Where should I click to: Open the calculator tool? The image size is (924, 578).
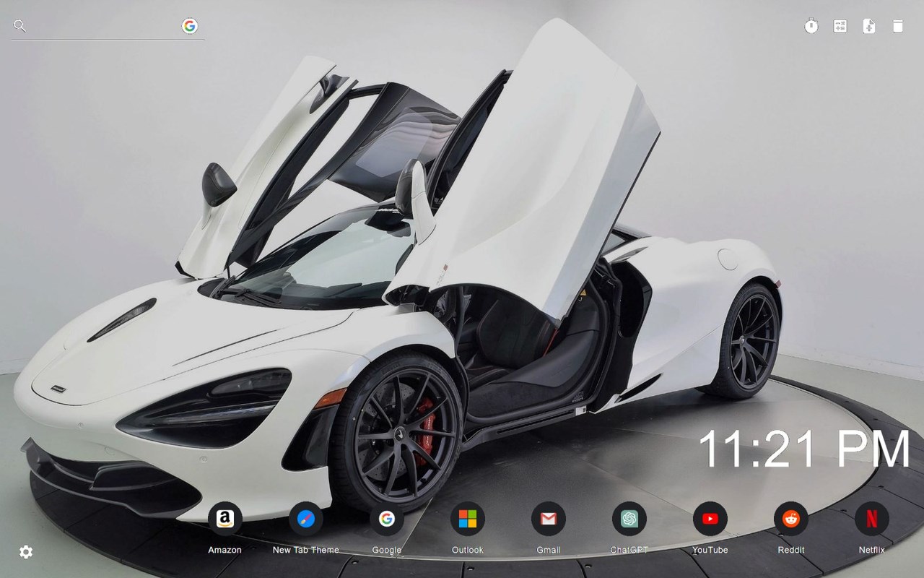(840, 26)
